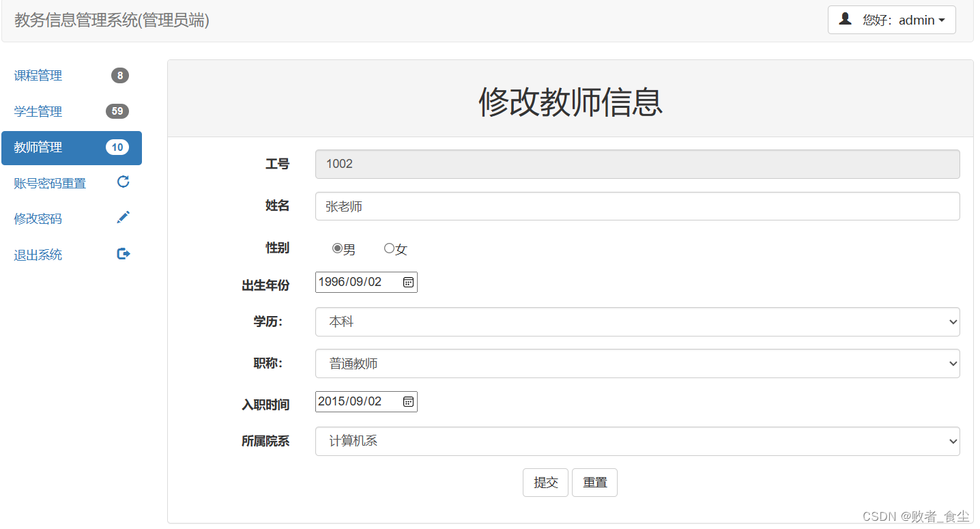Click the pencil icon beside 修改密码
Image resolution: width=980 pixels, height=529 pixels.
tap(124, 217)
